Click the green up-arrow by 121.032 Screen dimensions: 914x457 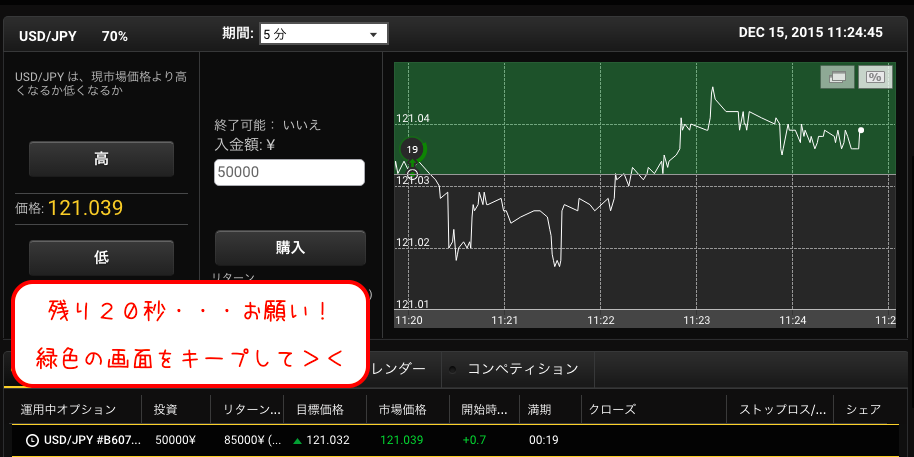pyautogui.click(x=298, y=440)
